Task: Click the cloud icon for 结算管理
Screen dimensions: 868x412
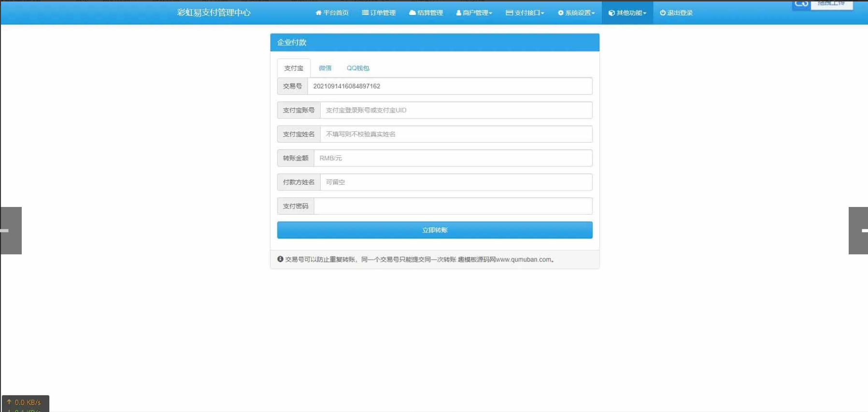Action: [x=412, y=13]
